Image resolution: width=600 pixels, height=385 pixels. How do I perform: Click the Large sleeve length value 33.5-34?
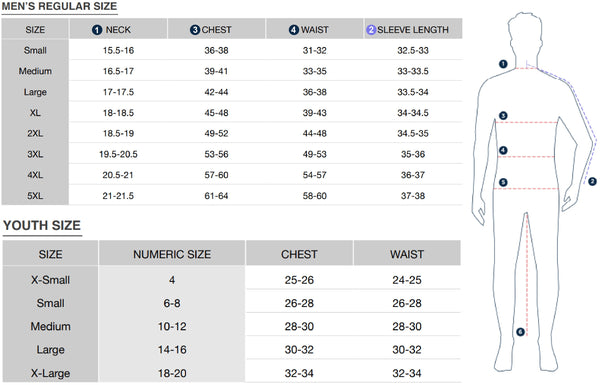tap(413, 92)
